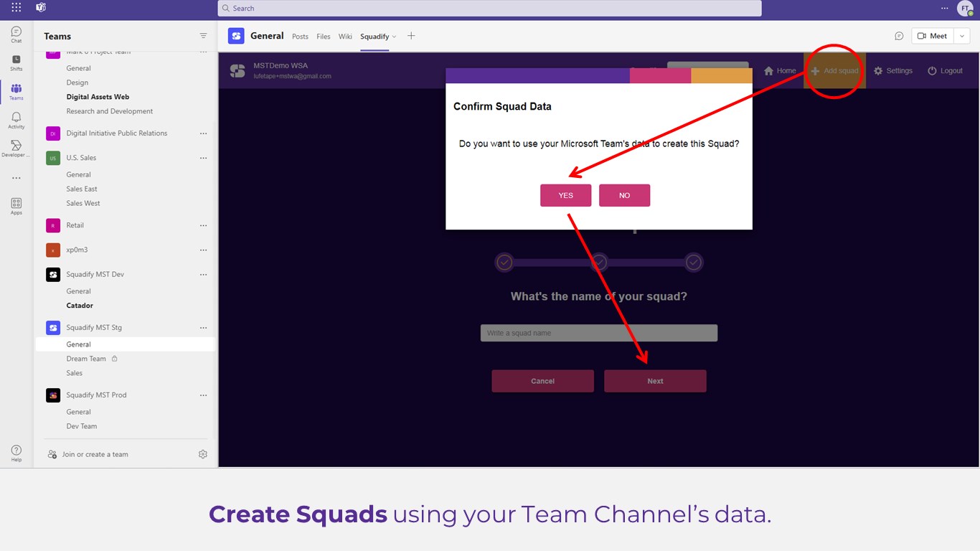Screen dimensions: 980x551
Task: Open the Apps store icon
Action: pyautogui.click(x=16, y=207)
